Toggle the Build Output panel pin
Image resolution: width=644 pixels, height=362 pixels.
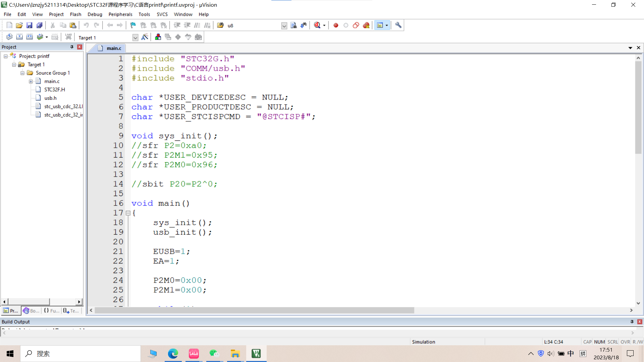(x=632, y=322)
